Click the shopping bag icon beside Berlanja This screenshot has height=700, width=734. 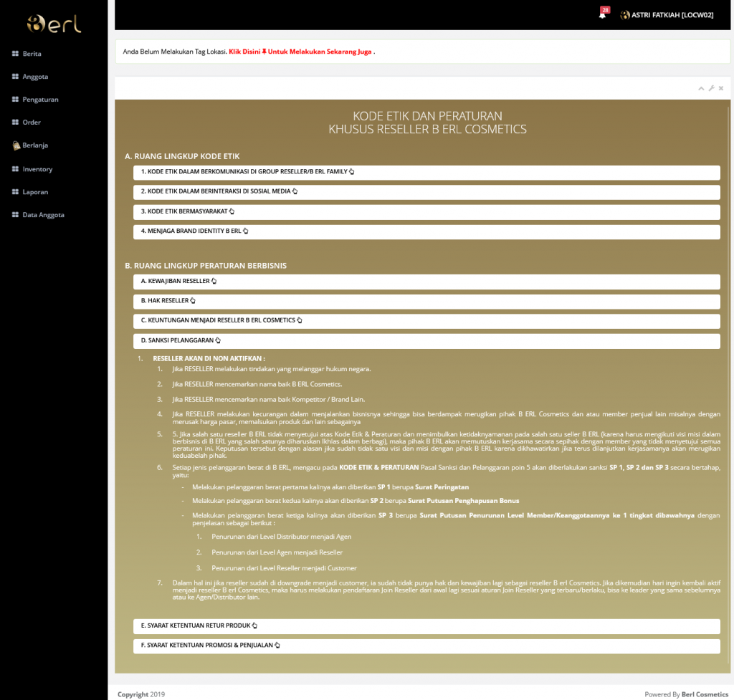[16, 145]
